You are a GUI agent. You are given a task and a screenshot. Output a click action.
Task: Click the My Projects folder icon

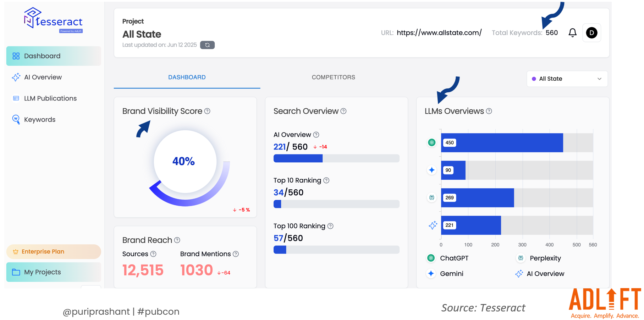(x=16, y=272)
